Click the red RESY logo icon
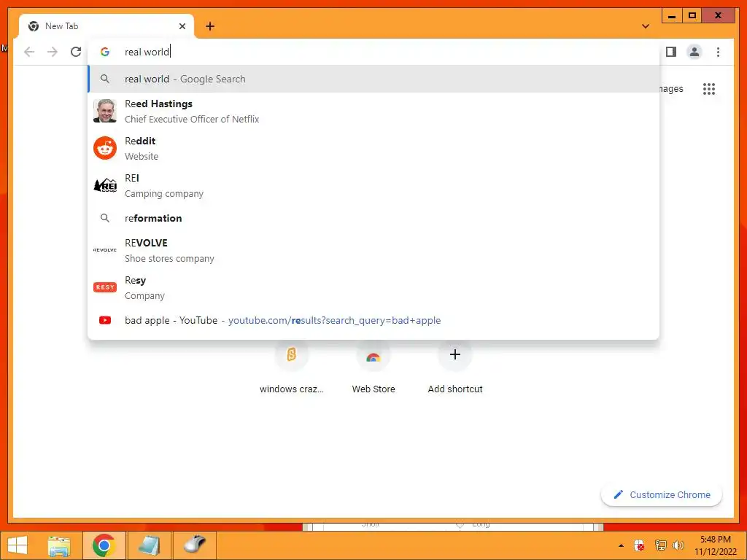This screenshot has width=747, height=560. point(105,287)
